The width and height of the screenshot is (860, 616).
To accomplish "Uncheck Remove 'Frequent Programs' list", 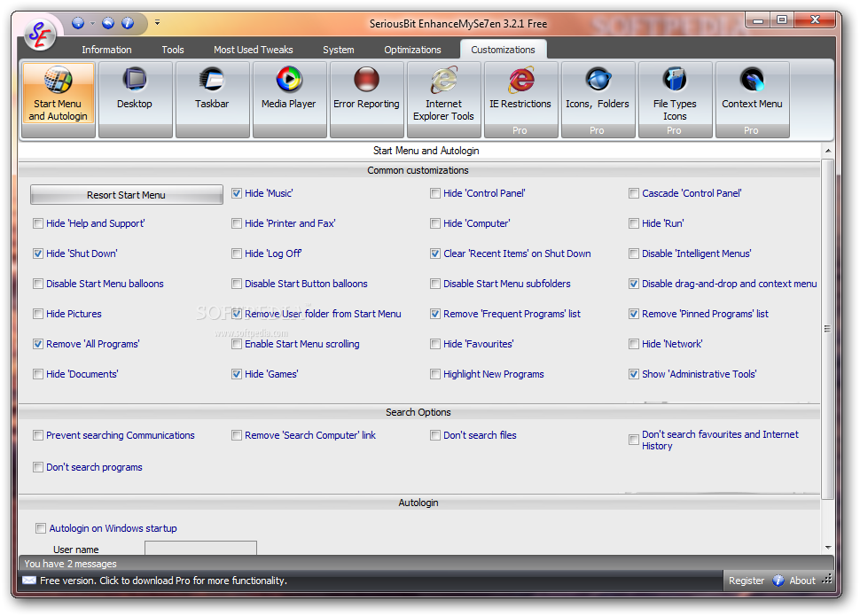I will pyautogui.click(x=435, y=314).
